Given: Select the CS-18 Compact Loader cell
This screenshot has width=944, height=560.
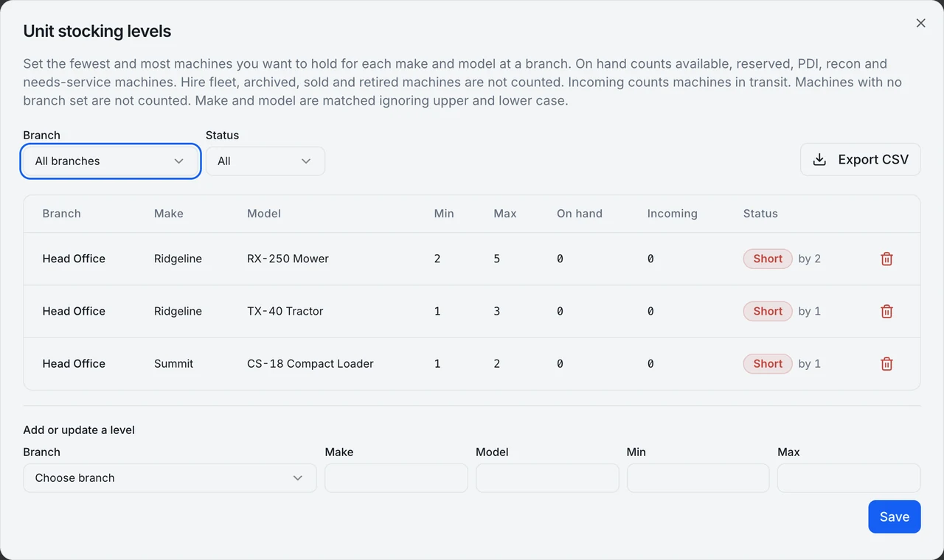Looking at the screenshot, I should point(310,363).
